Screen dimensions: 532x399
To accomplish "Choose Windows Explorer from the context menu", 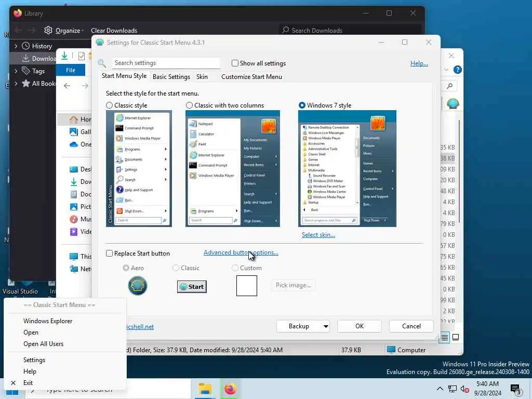I will (48, 321).
